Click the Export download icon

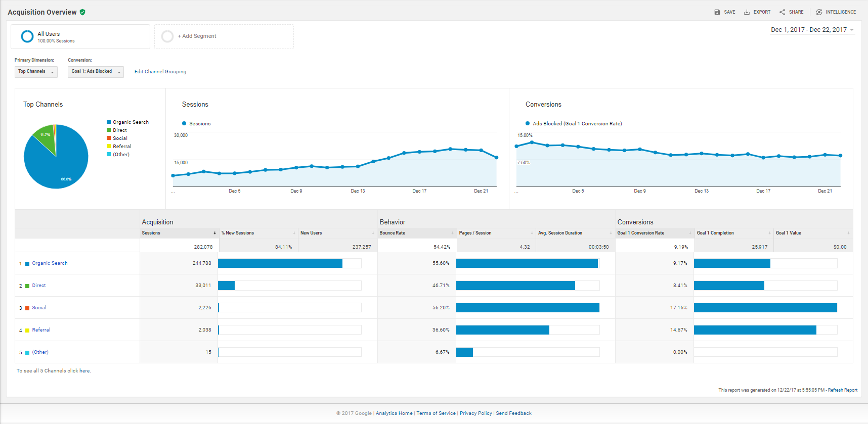(x=747, y=12)
